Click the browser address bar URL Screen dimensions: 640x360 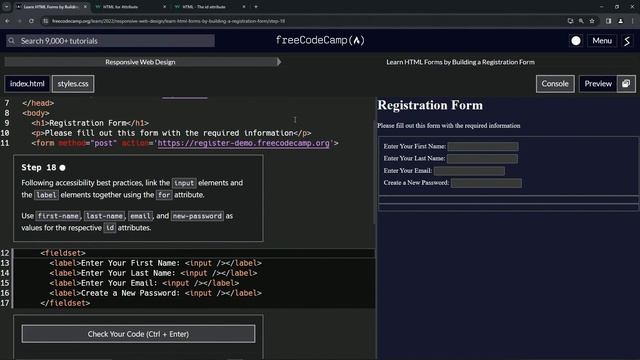tap(169, 21)
